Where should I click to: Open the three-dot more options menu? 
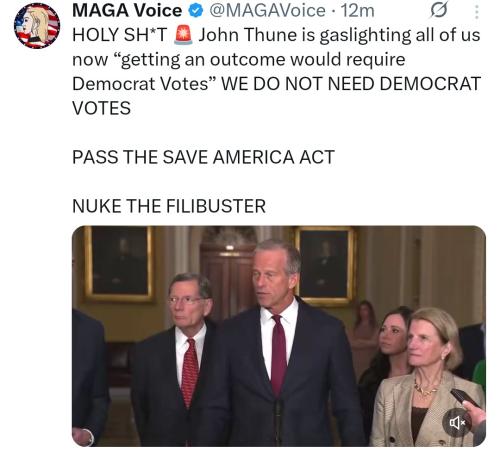[x=477, y=12]
